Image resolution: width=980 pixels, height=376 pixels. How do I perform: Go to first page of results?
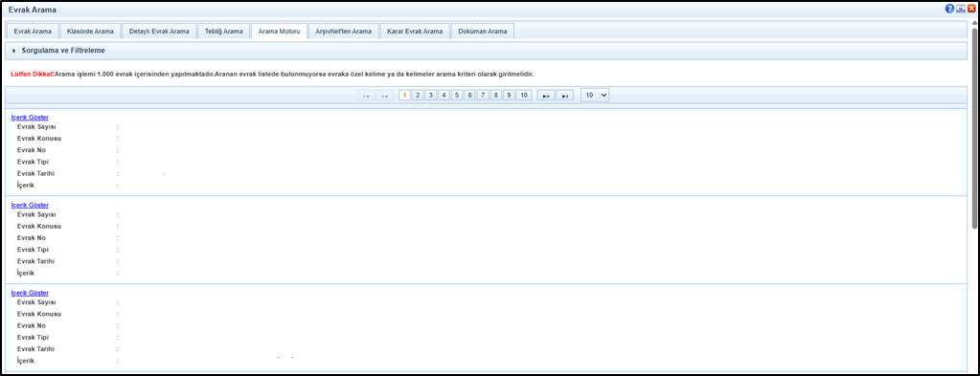(x=366, y=96)
